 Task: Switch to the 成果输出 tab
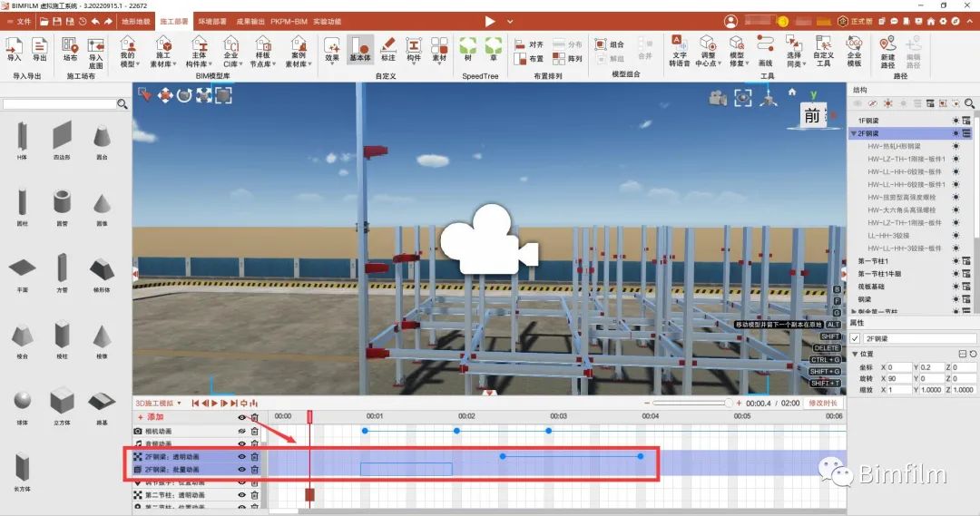(250, 21)
